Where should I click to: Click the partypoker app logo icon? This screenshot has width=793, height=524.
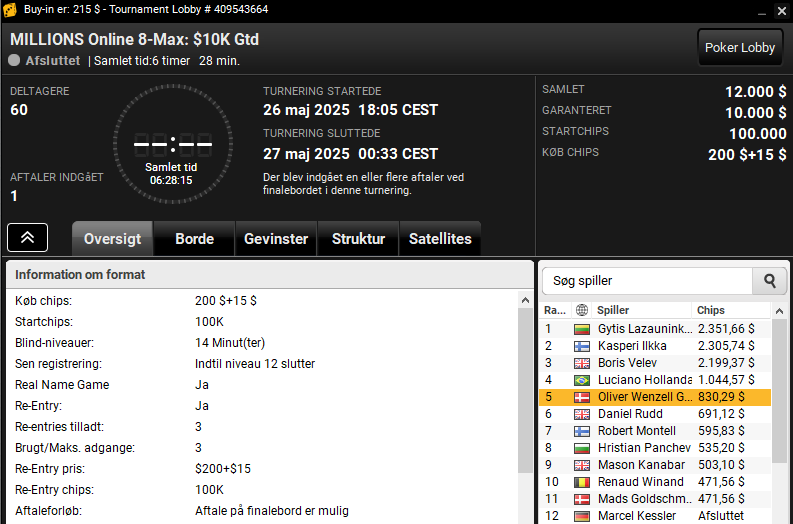coord(10,10)
